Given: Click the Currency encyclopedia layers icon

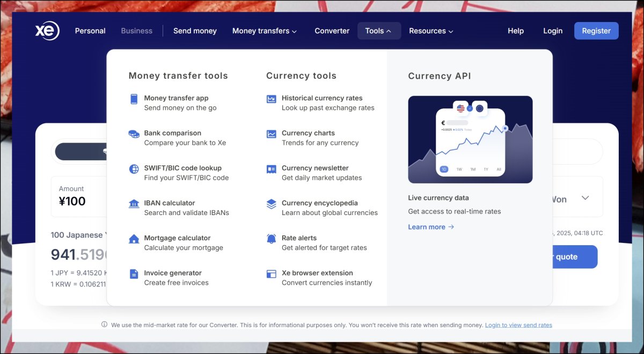Looking at the screenshot, I should click(272, 204).
